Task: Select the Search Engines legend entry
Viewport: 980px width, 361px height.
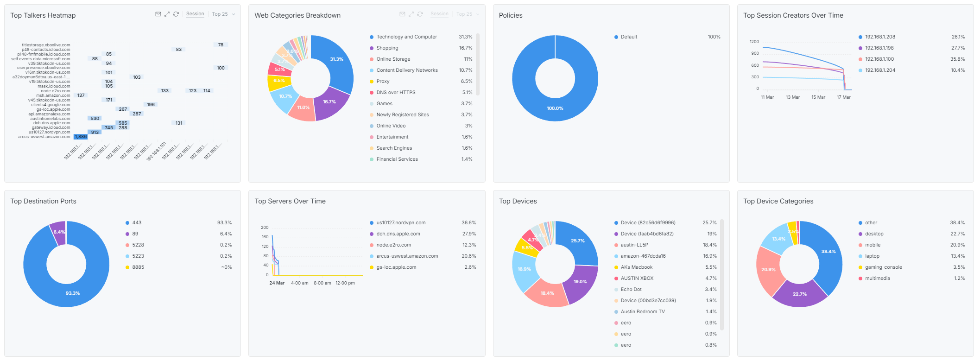Action: 421,148
